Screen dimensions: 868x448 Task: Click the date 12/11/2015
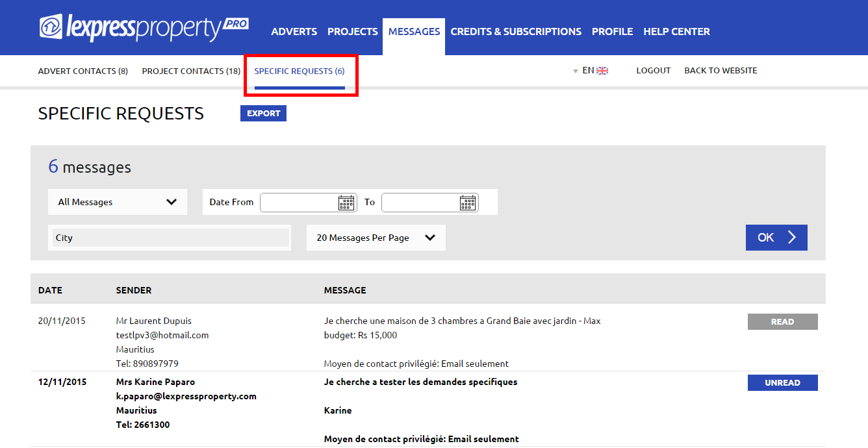pyautogui.click(x=62, y=382)
